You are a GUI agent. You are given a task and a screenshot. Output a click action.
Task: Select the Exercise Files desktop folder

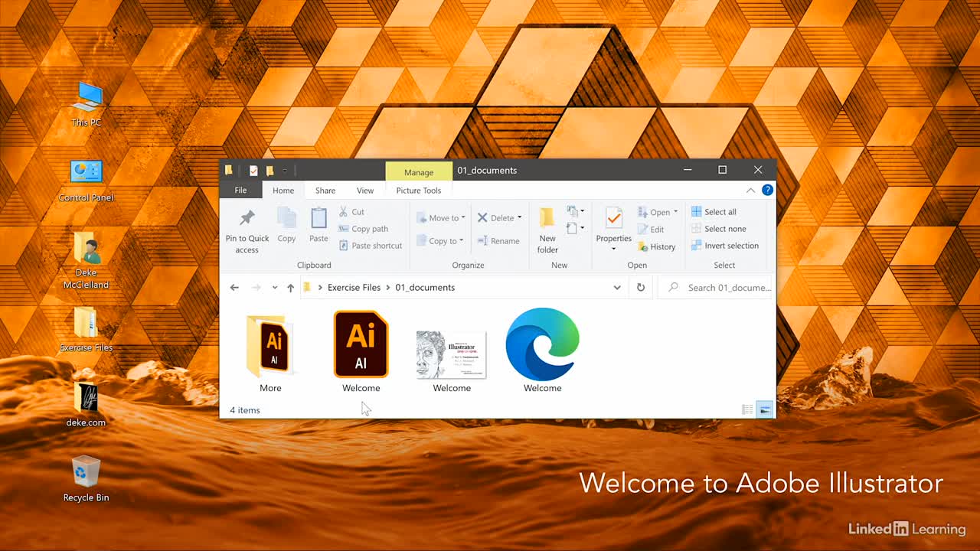(86, 329)
